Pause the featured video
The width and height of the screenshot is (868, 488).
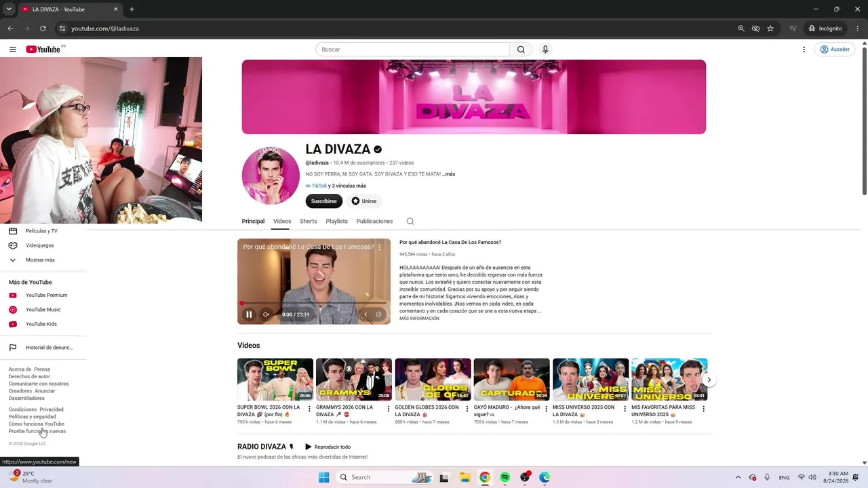(249, 314)
